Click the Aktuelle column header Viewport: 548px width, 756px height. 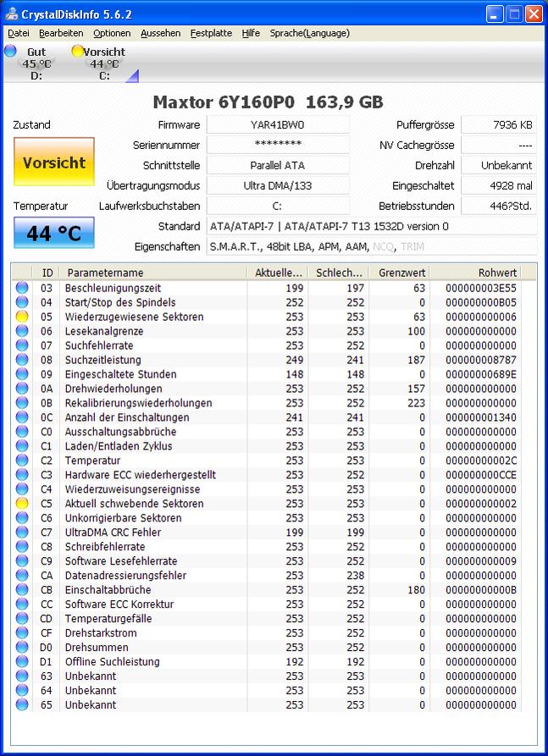click(277, 273)
